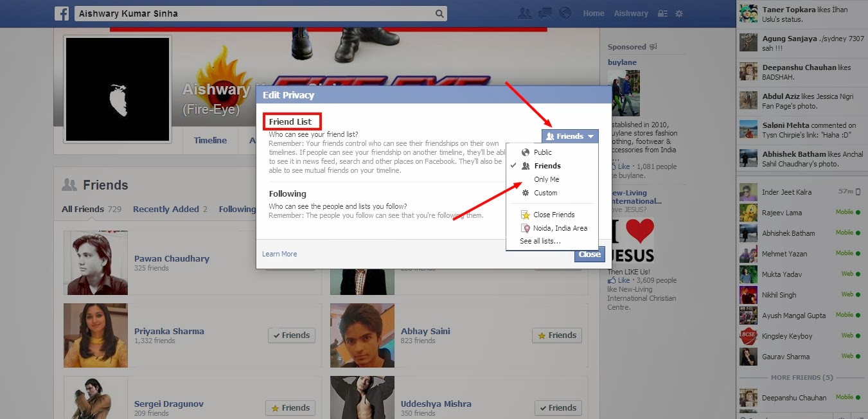This screenshot has height=419, width=868.
Task: Click the profile picture thumbnail
Action: pyautogui.click(x=118, y=89)
